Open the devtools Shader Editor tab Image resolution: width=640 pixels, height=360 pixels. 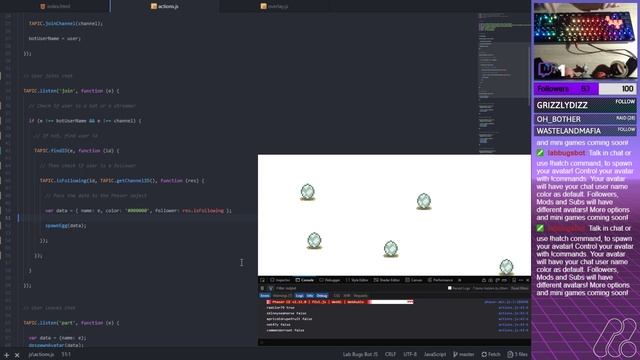tap(387, 280)
